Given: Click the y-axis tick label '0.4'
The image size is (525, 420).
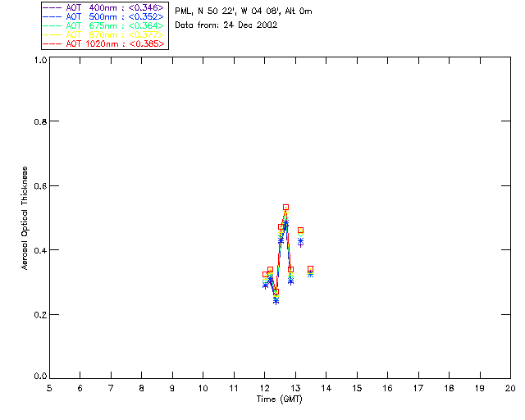Looking at the screenshot, I should pyautogui.click(x=40, y=250).
